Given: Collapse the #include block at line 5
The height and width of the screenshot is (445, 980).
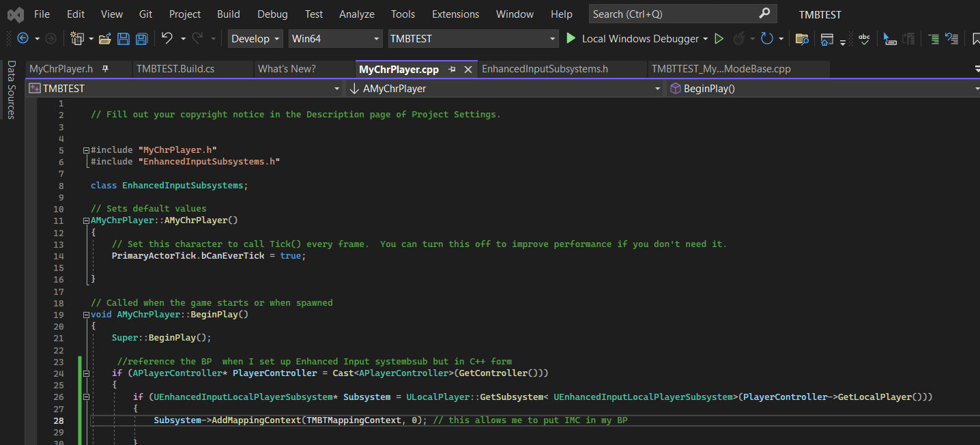Looking at the screenshot, I should coord(85,150).
